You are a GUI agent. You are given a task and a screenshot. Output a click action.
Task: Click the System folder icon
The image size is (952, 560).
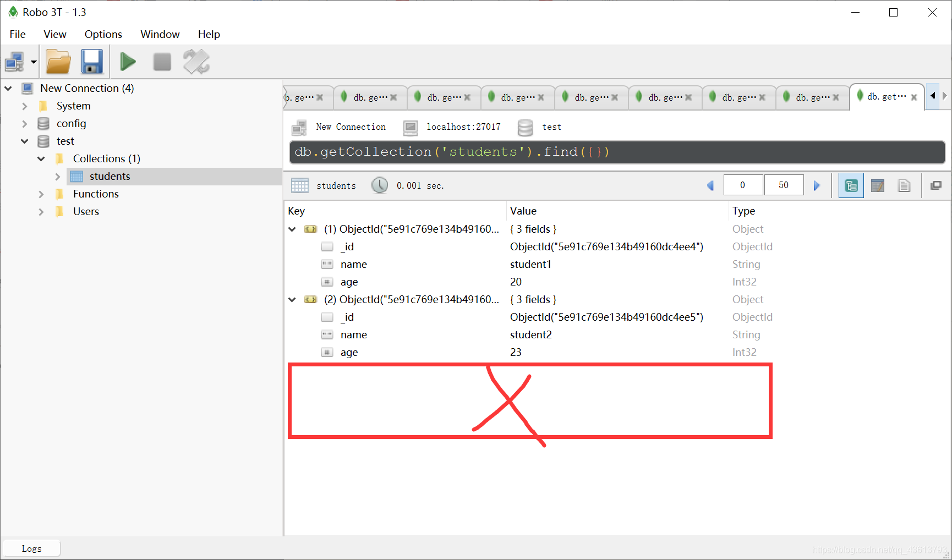[x=43, y=106]
